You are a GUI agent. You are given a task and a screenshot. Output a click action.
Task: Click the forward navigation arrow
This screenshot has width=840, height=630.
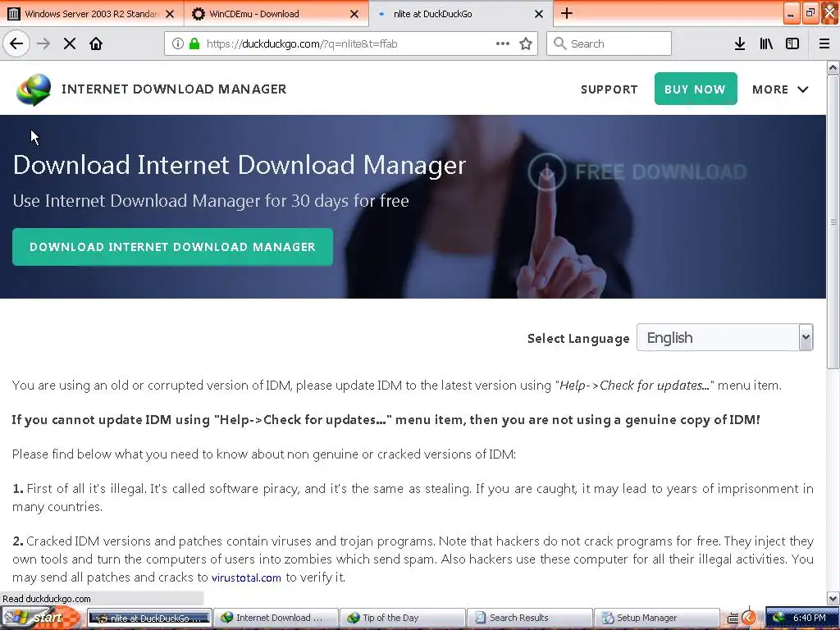point(43,43)
